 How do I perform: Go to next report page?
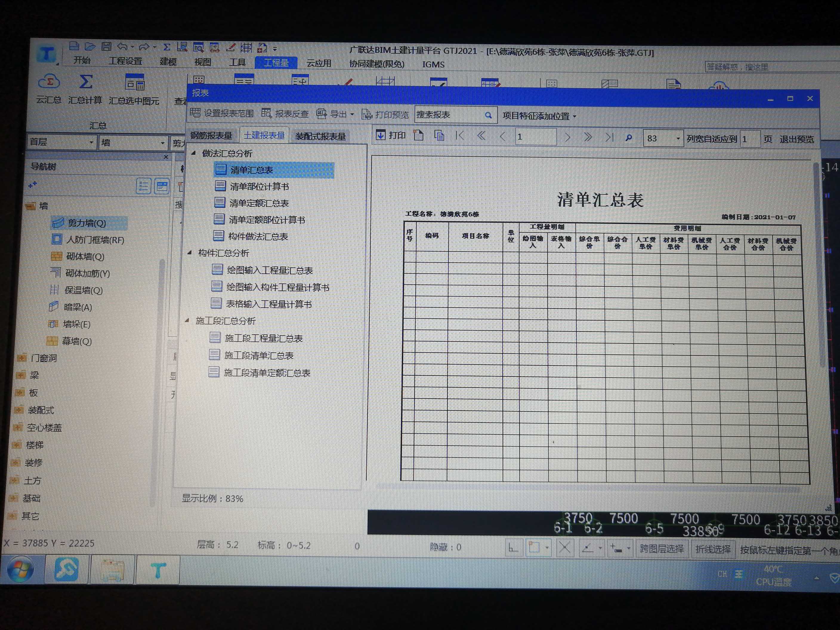click(567, 137)
